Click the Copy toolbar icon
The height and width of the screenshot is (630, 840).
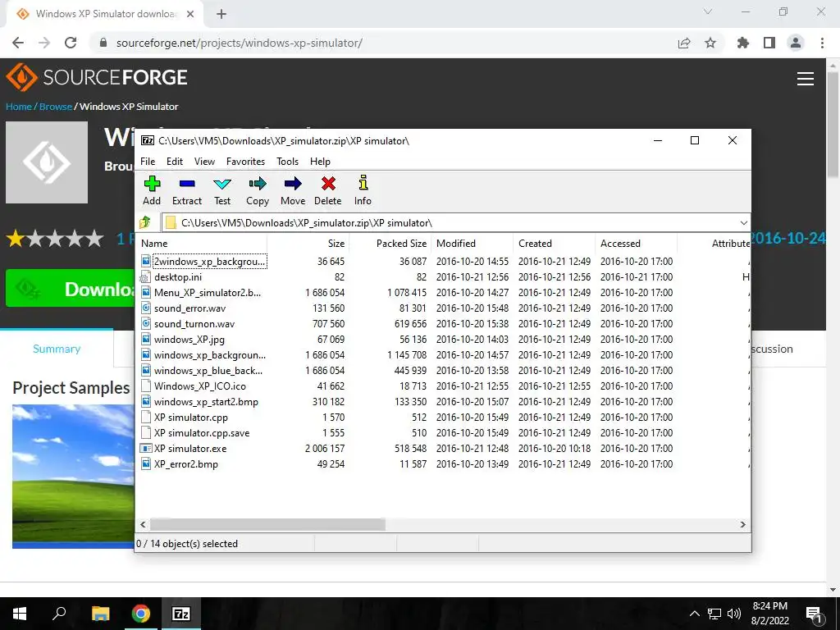click(257, 184)
